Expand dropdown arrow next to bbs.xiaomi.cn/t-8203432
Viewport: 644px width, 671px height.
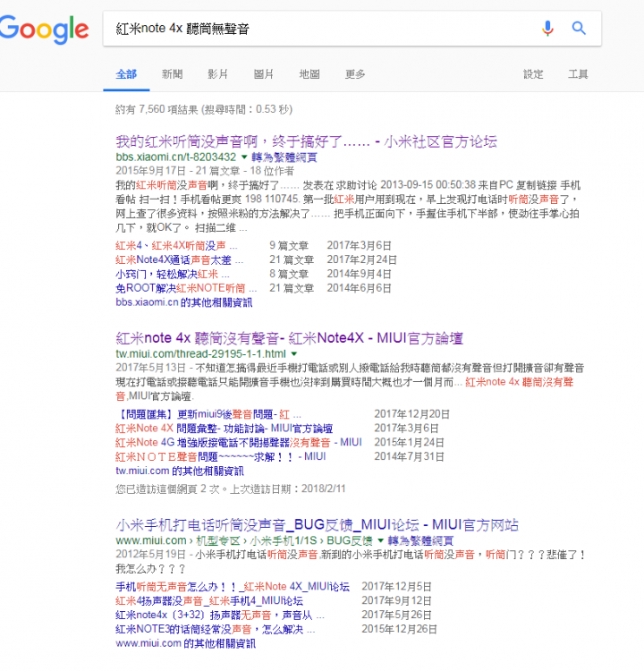point(244,157)
